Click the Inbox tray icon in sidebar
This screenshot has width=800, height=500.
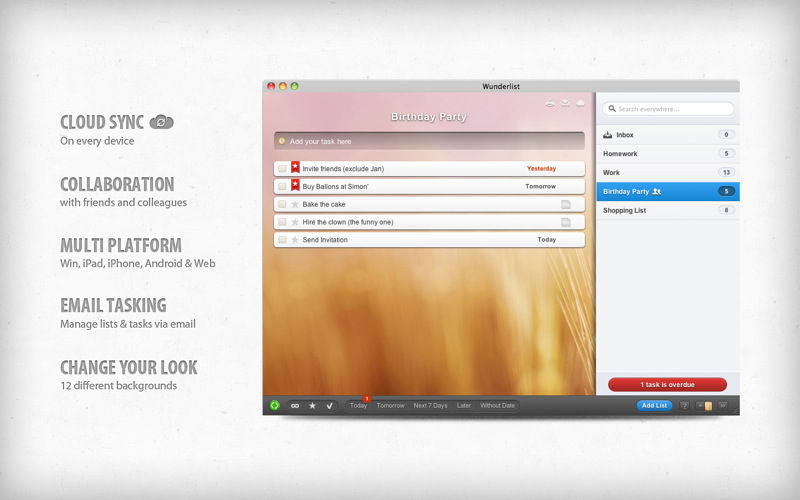[608, 135]
